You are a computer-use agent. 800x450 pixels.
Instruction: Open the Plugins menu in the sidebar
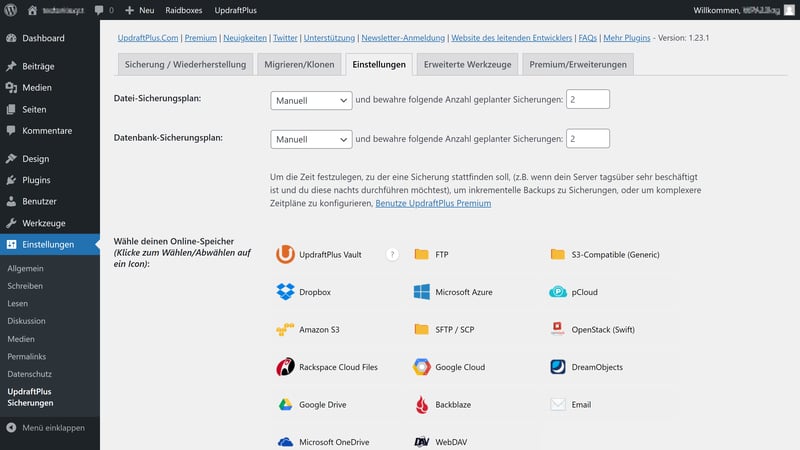(x=36, y=180)
